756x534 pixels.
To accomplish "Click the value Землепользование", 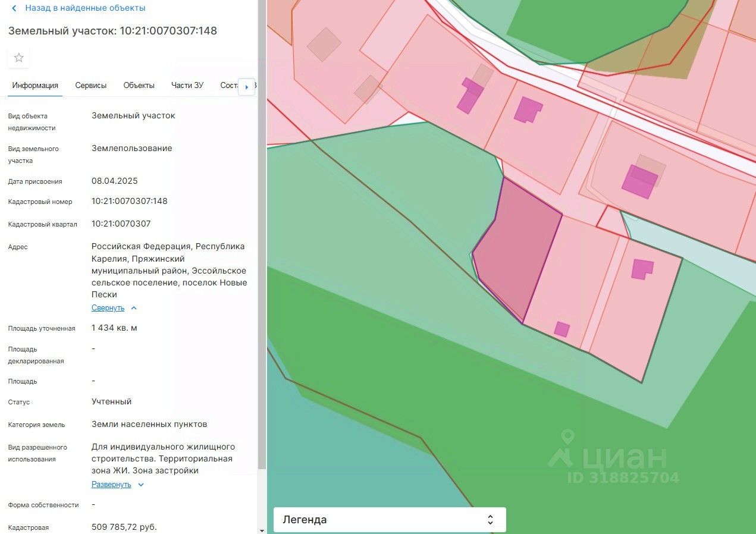I will [132, 148].
